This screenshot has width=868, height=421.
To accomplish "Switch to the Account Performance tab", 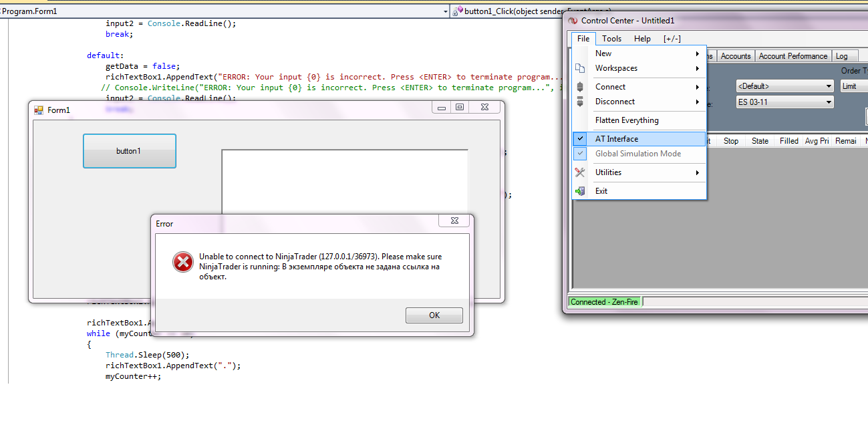I will point(793,56).
